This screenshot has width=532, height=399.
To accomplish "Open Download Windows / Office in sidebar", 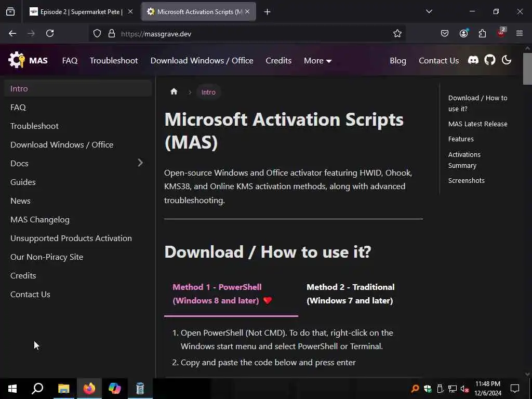I will (x=78, y=144).
